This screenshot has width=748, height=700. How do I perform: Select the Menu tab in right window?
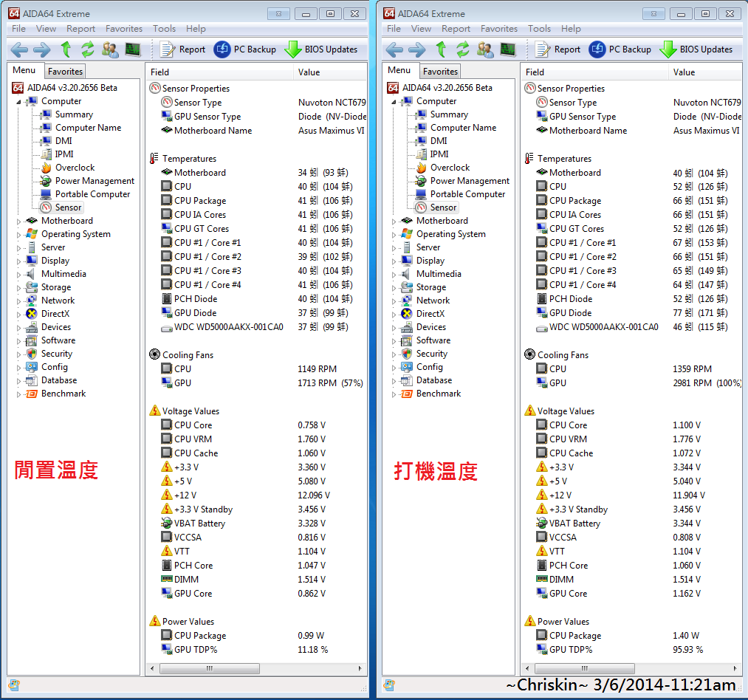[399, 70]
